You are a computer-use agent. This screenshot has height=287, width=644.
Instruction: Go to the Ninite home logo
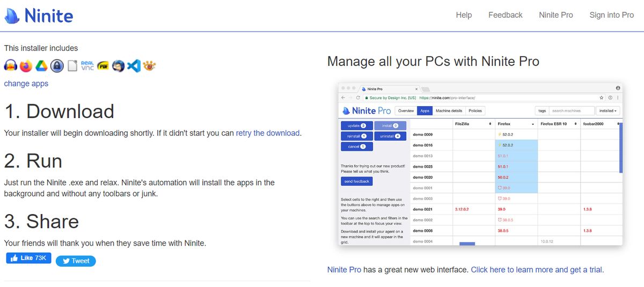pyautogui.click(x=39, y=16)
